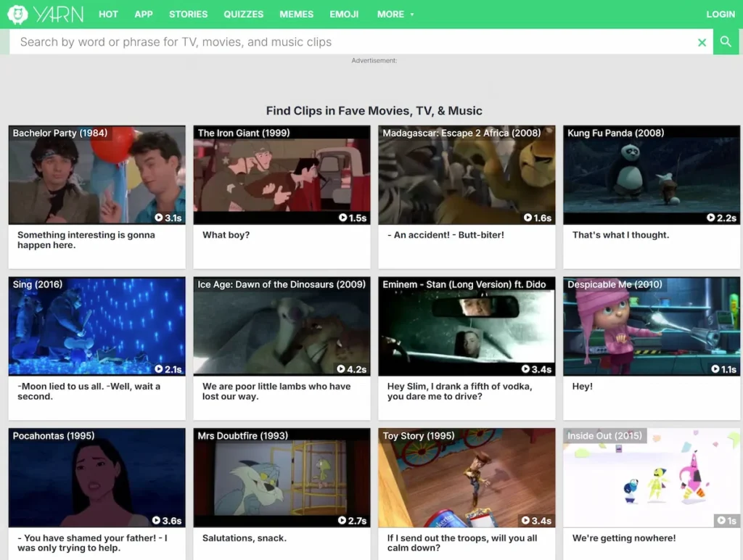743x560 pixels.
Task: Click the caption "Hey!"
Action: point(583,387)
